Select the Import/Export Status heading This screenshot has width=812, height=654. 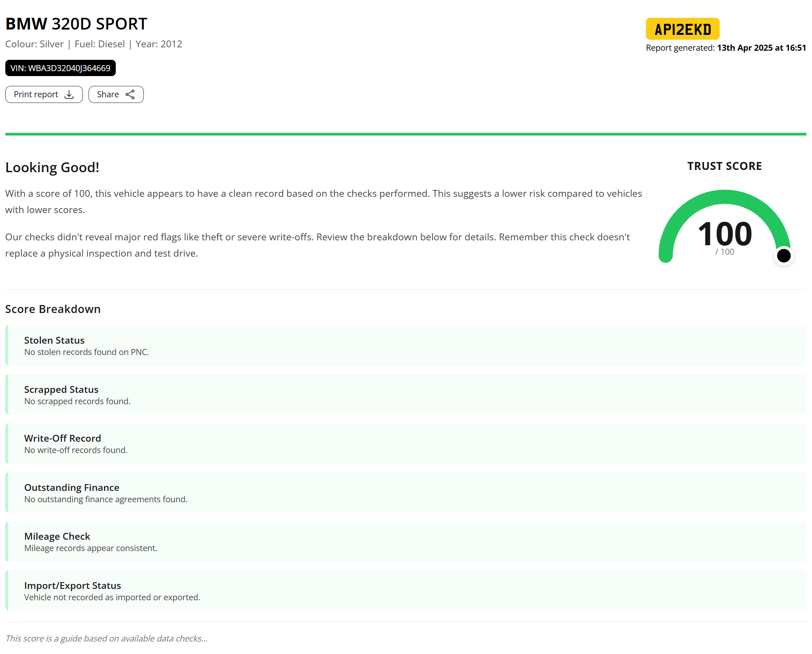point(73,585)
